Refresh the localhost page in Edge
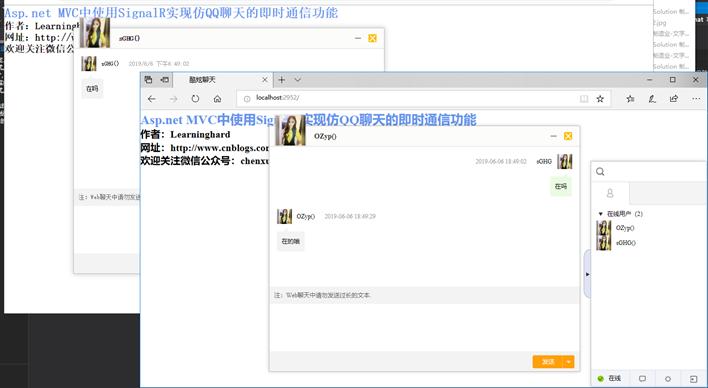 click(x=195, y=99)
